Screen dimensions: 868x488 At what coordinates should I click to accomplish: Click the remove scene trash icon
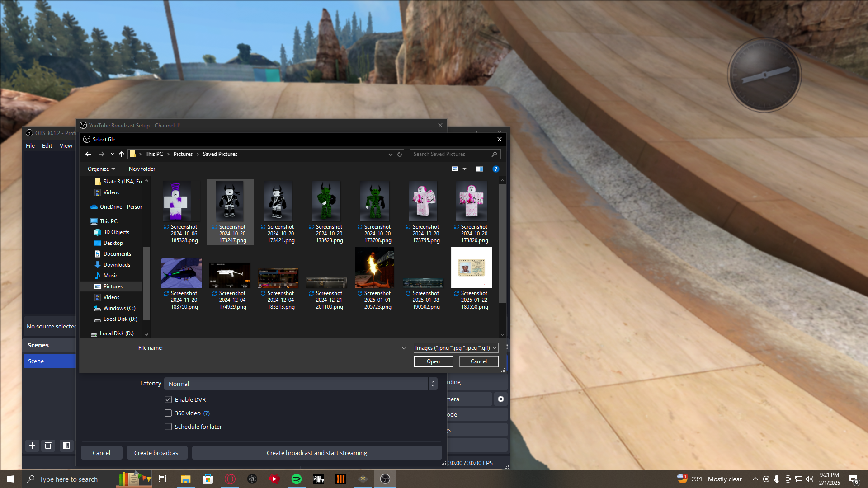coord(48,446)
